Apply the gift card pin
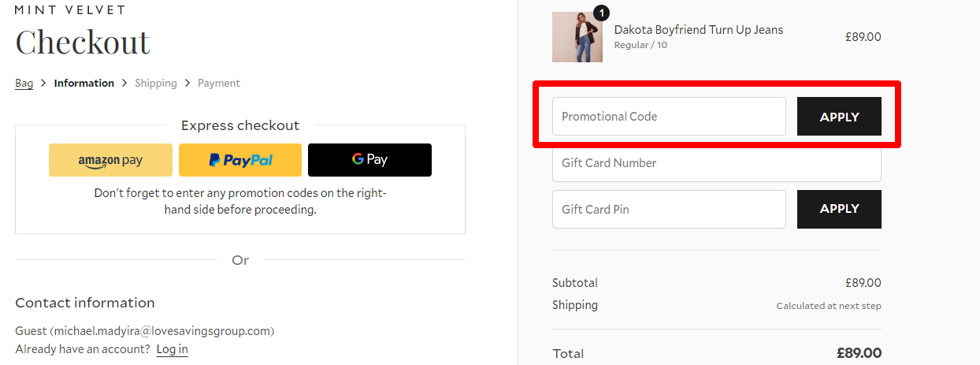This screenshot has width=980, height=365. coord(839,210)
